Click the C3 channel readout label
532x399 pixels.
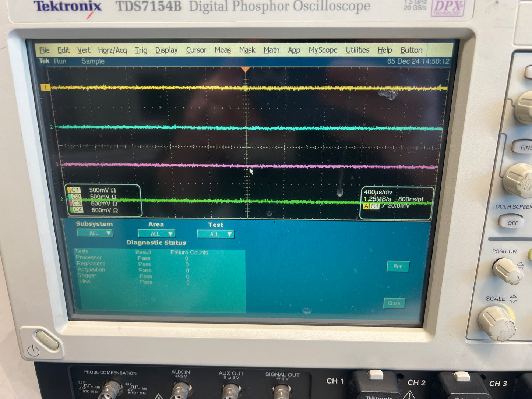click(77, 203)
